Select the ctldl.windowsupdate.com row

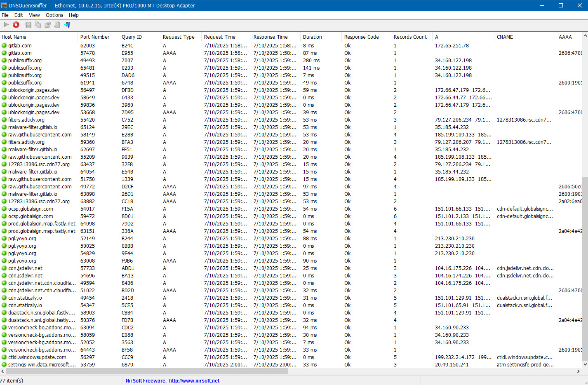37,357
